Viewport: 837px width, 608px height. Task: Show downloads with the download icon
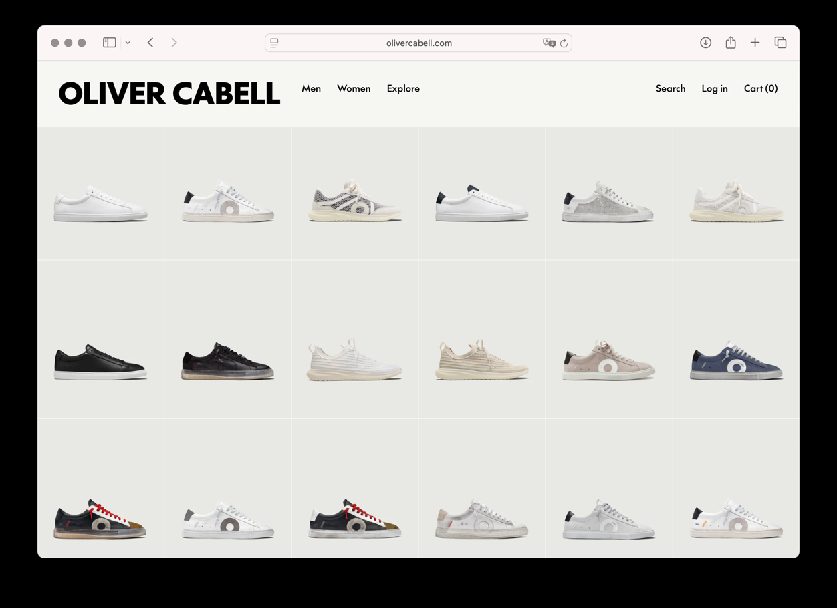pyautogui.click(x=705, y=43)
